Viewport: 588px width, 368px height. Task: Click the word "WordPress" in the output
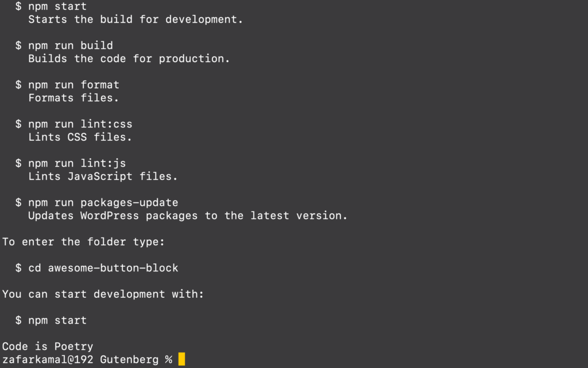coord(110,216)
